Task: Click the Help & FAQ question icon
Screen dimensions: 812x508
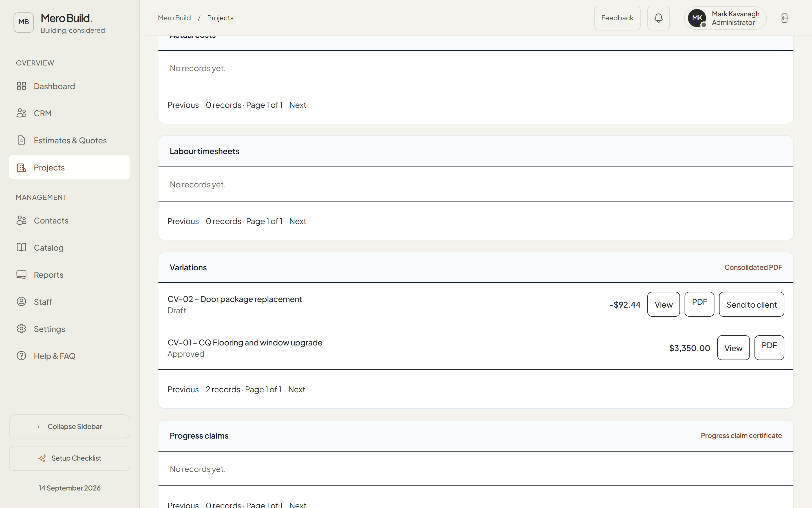Action: [x=21, y=356]
